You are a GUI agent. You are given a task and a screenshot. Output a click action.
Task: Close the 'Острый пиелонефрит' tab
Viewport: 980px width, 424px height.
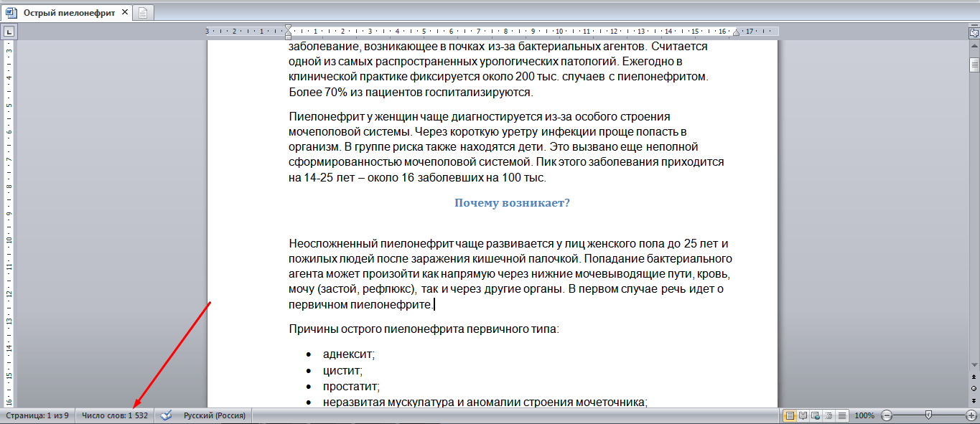click(123, 13)
